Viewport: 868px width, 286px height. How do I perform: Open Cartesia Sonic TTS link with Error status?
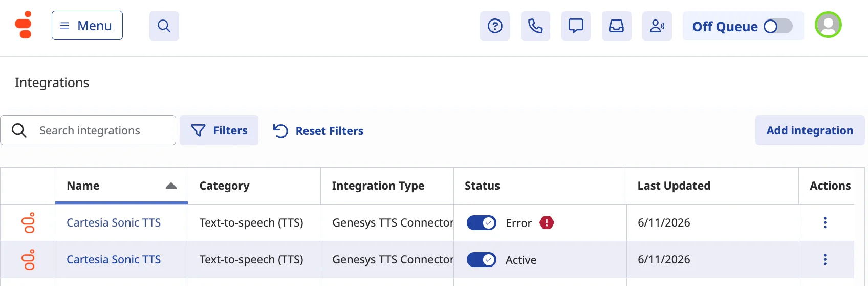[x=114, y=222]
